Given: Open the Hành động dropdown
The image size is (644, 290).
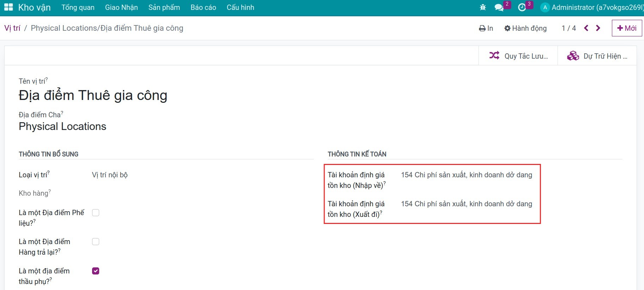Looking at the screenshot, I should [x=525, y=28].
